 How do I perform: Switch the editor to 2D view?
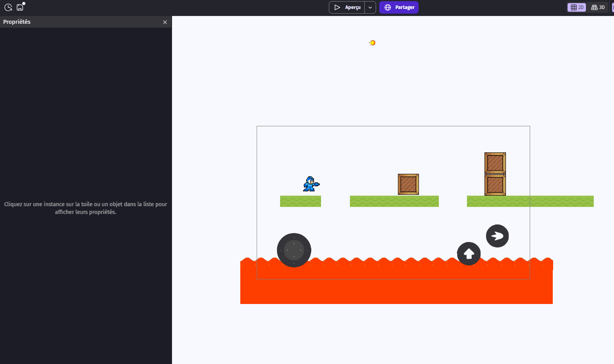click(577, 7)
